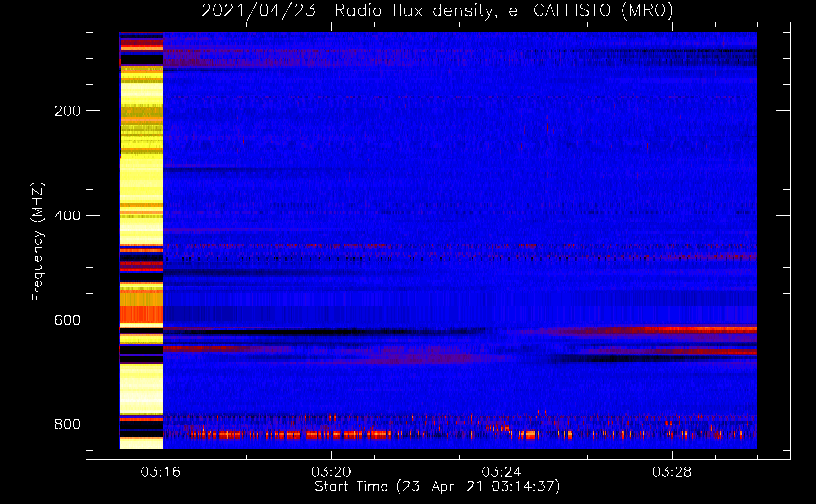Select the 800 frequency tick label
Screen dimensions: 816x504
coord(68,424)
